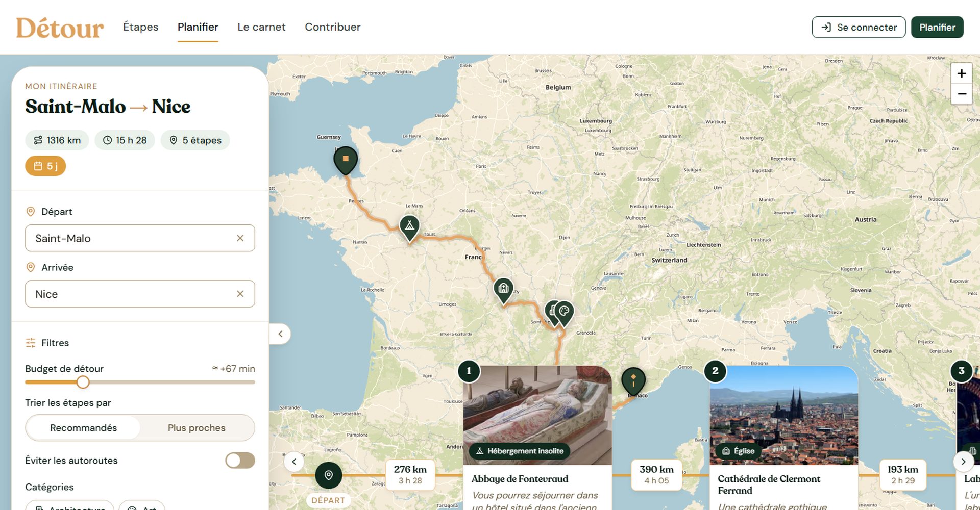
Task: Click the Nice destination marker
Action: [633, 381]
